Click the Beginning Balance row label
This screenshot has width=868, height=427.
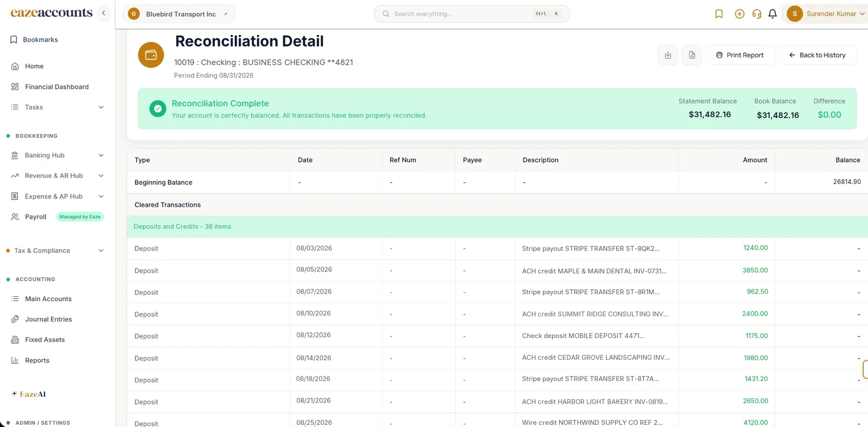click(x=163, y=182)
